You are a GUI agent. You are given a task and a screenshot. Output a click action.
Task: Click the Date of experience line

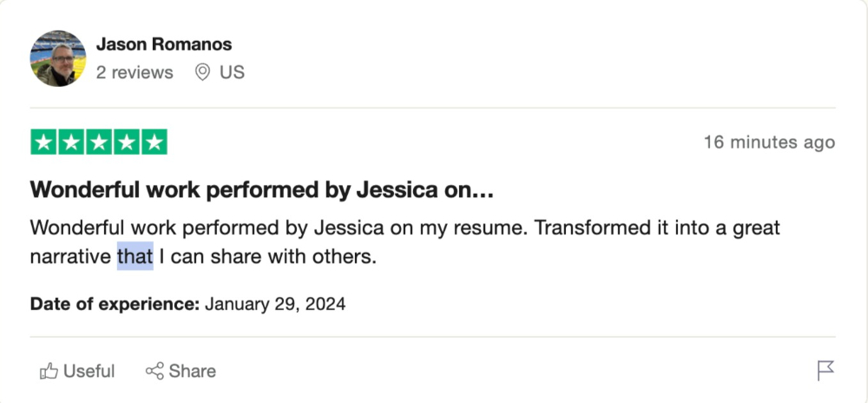[187, 304]
